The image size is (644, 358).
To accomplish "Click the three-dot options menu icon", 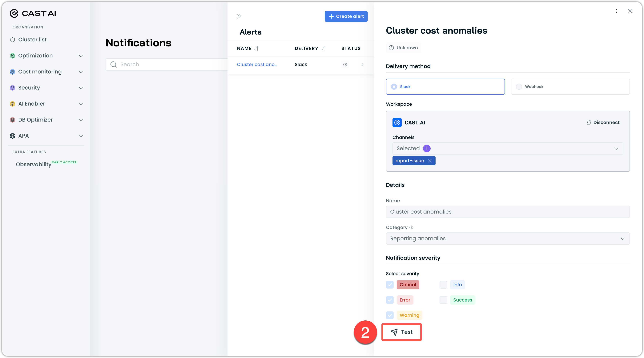I will [x=617, y=11].
